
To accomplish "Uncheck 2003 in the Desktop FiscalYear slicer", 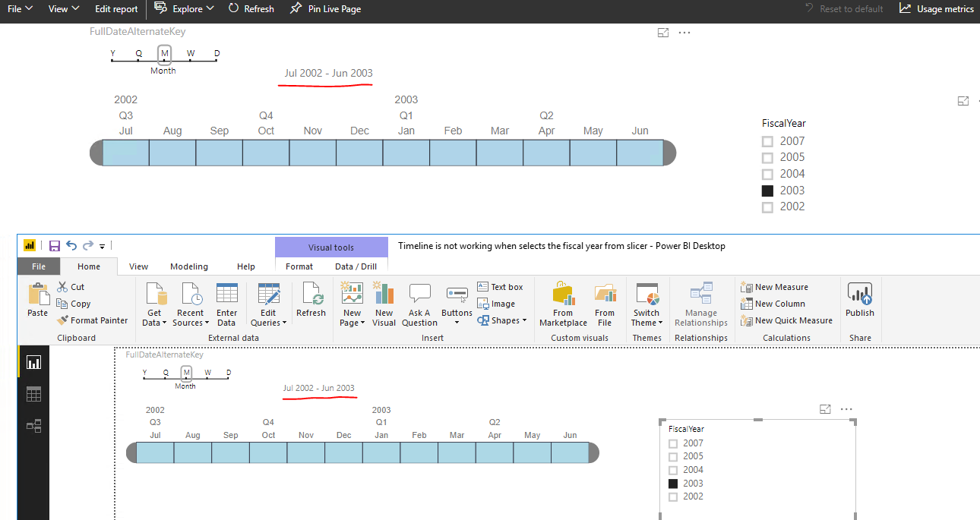I will pyautogui.click(x=672, y=484).
